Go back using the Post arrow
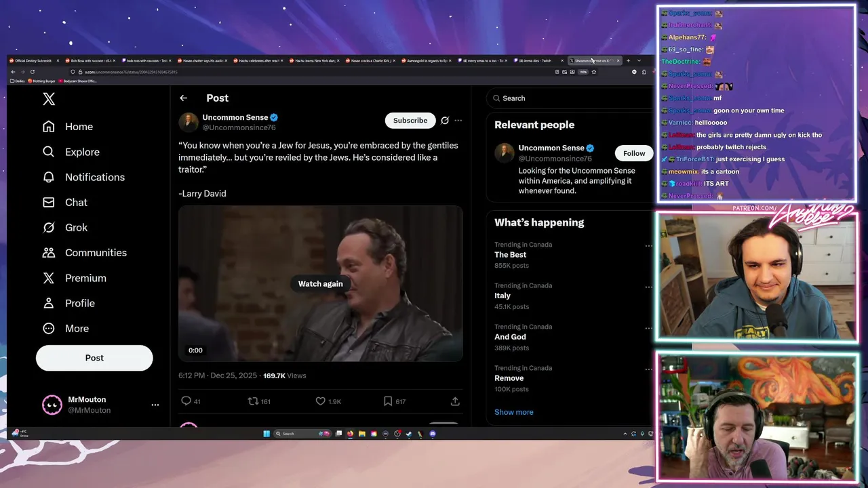Screen dimensions: 868x488 tap(183, 98)
